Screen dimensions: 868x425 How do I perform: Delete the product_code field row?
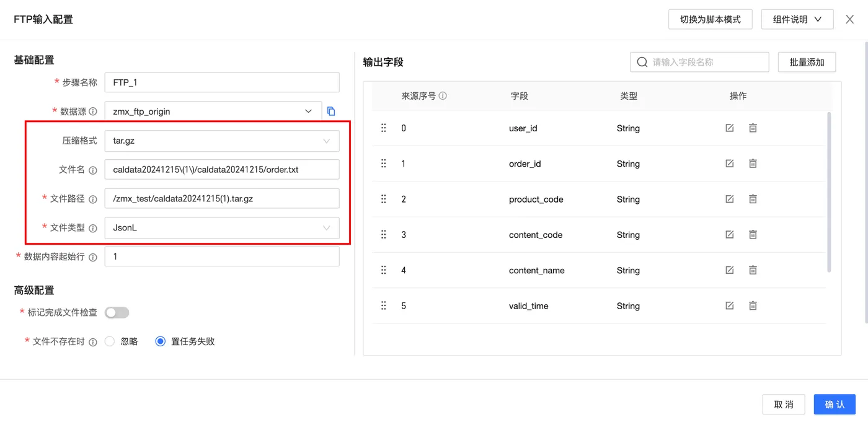click(x=753, y=199)
